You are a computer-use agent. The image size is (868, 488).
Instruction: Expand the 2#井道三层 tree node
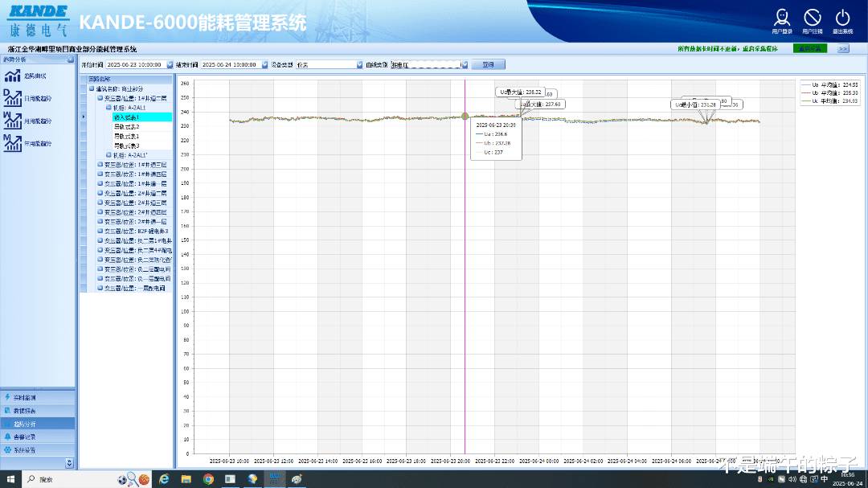(100, 203)
